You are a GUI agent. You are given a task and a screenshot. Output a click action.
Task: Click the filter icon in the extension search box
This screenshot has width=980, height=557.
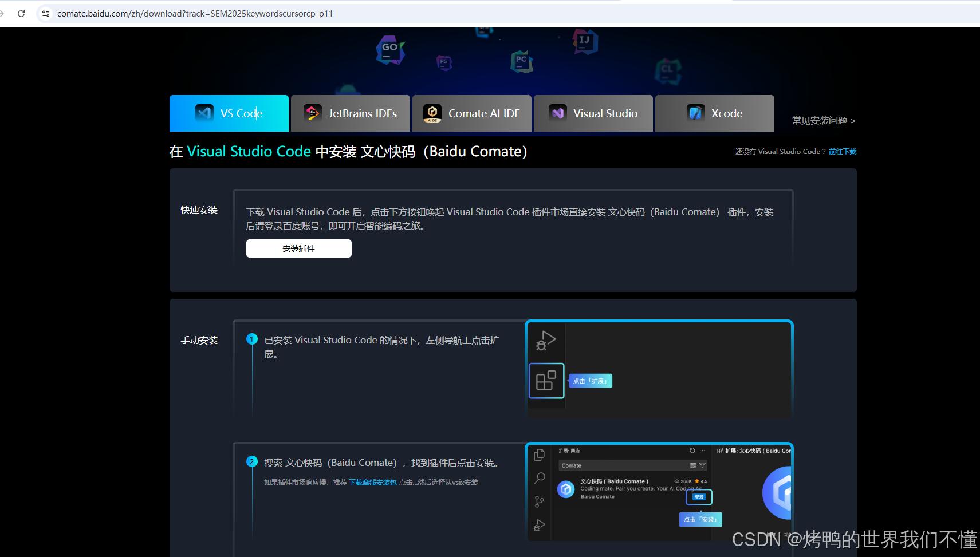(702, 465)
